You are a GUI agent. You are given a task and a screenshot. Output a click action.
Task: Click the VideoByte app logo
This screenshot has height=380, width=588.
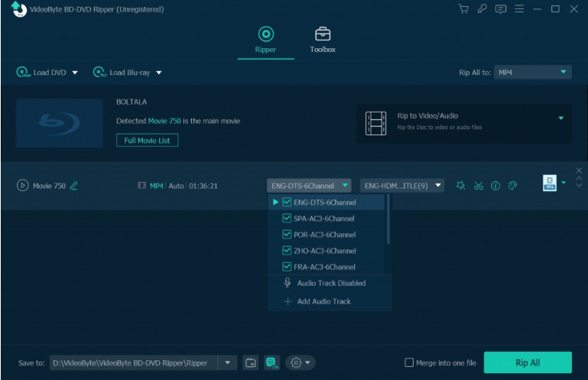pyautogui.click(x=19, y=9)
